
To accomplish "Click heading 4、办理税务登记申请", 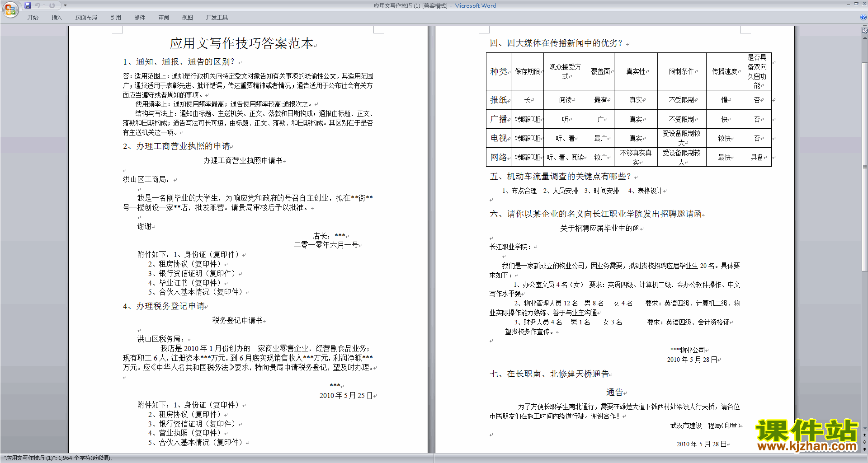I will [164, 306].
